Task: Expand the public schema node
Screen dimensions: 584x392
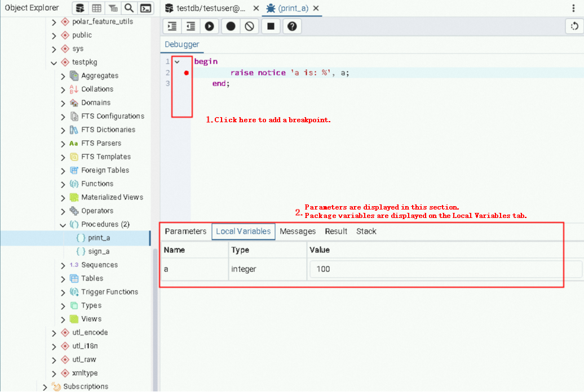Action: click(x=54, y=35)
